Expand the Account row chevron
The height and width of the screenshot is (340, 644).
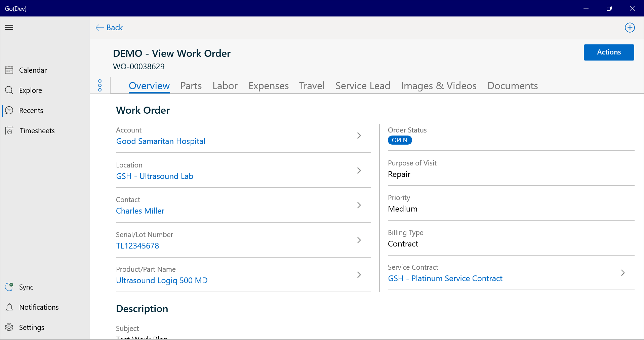click(x=359, y=136)
